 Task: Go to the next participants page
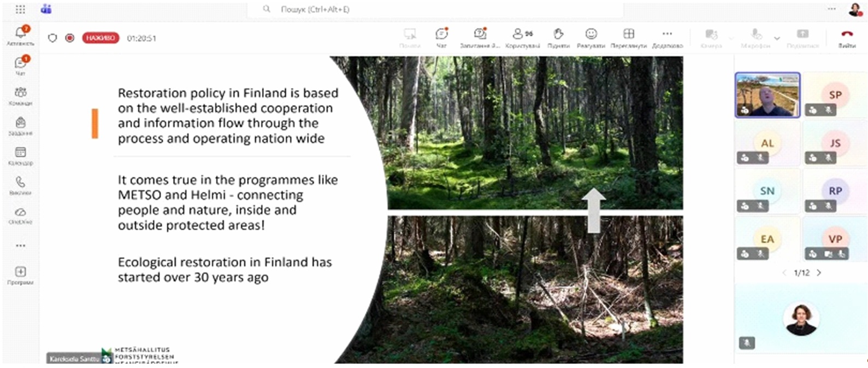[x=819, y=272]
